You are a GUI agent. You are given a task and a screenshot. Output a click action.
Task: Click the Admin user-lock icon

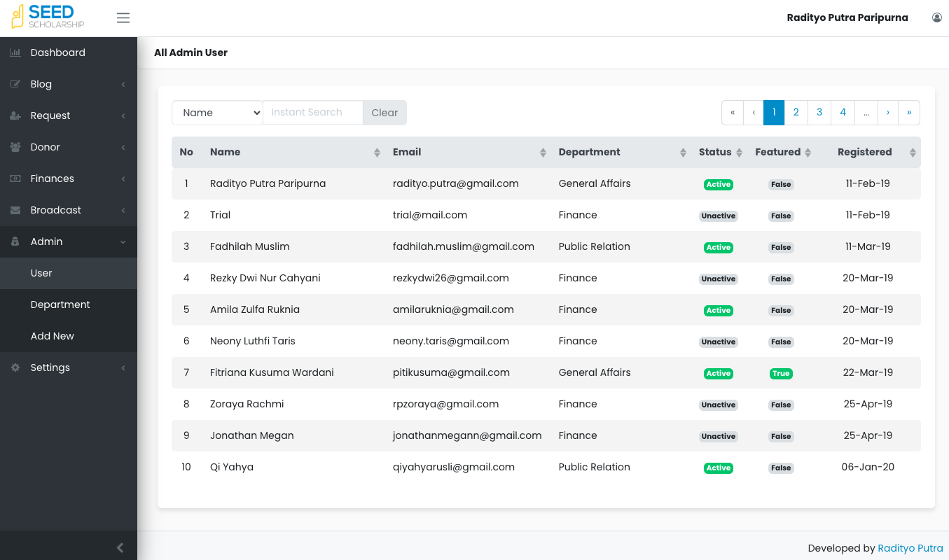click(15, 241)
